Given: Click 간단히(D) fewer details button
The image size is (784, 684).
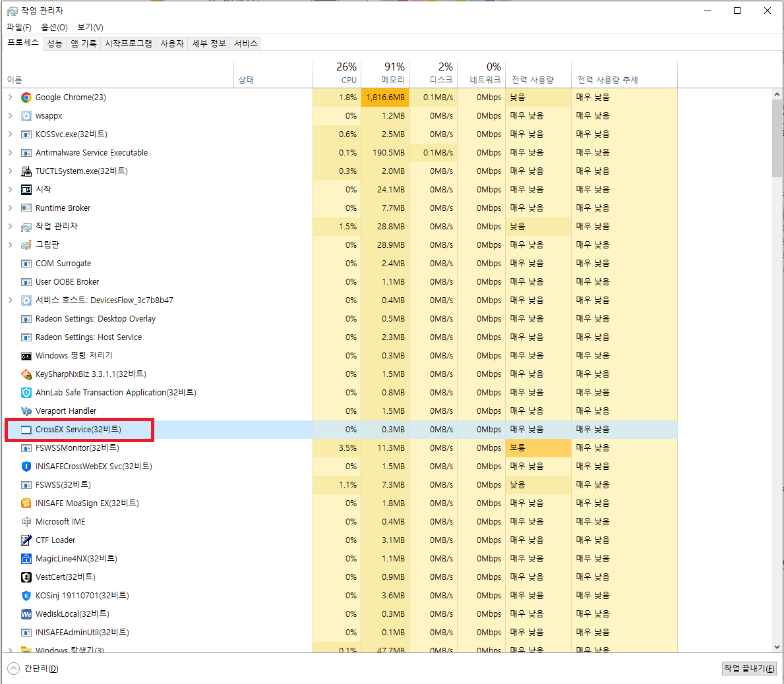Looking at the screenshot, I should coord(34,668).
